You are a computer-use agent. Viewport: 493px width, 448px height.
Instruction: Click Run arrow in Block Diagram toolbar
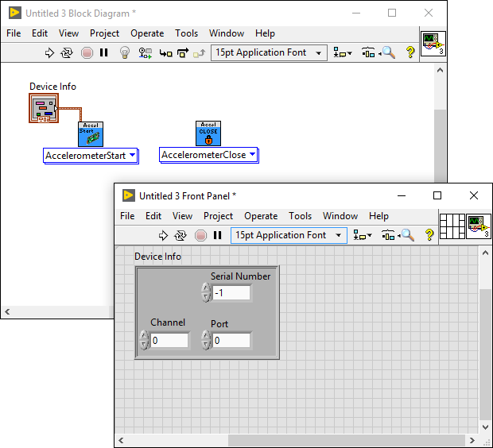pyautogui.click(x=49, y=52)
